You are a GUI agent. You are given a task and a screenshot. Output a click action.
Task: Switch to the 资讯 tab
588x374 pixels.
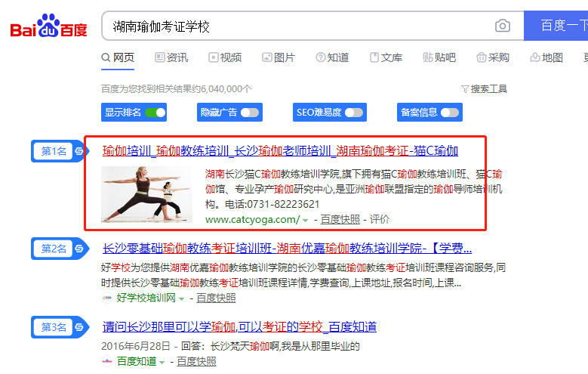point(172,57)
